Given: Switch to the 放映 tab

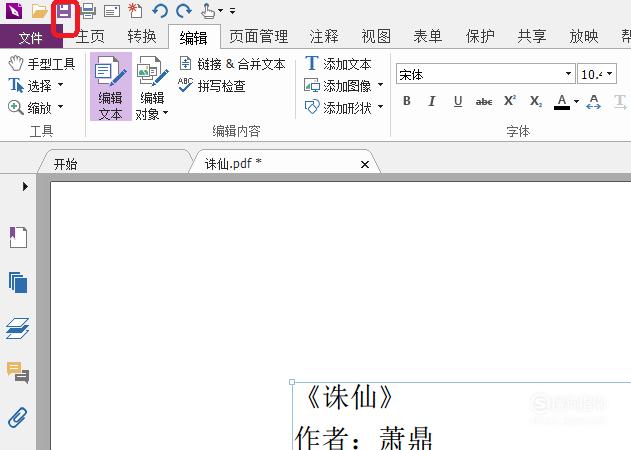Looking at the screenshot, I should click(x=584, y=37).
